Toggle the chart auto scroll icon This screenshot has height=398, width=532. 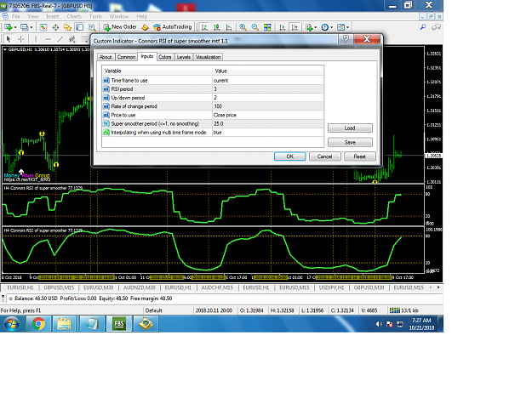click(x=283, y=27)
